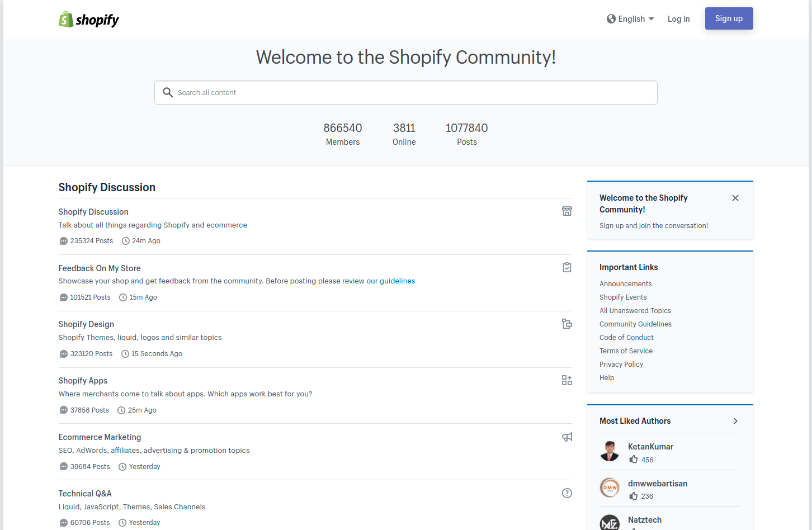Open the Ecommerce Marketing board
Screen dimensions: 812x530
100,437
